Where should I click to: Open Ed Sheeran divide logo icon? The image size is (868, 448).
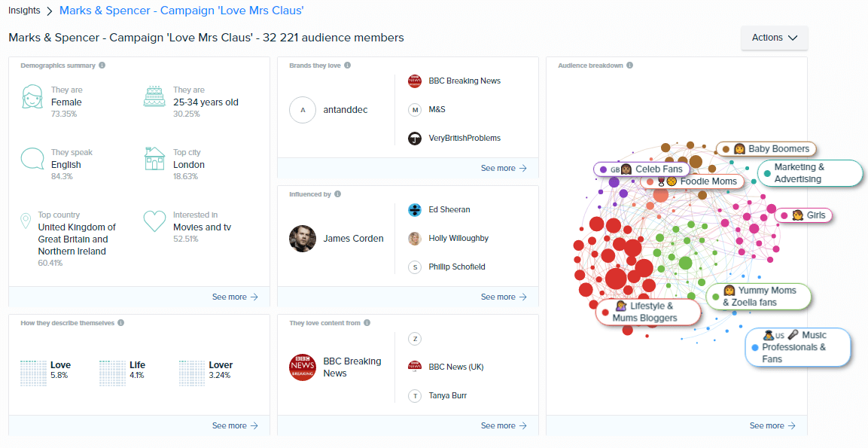pyautogui.click(x=415, y=210)
